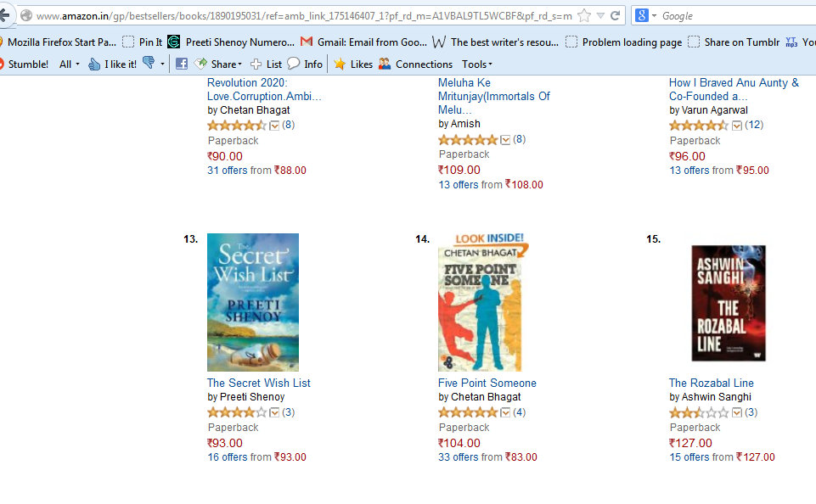Expand rating dropdown for Five Point Someone
Screen dimensions: 816x504
(x=506, y=413)
